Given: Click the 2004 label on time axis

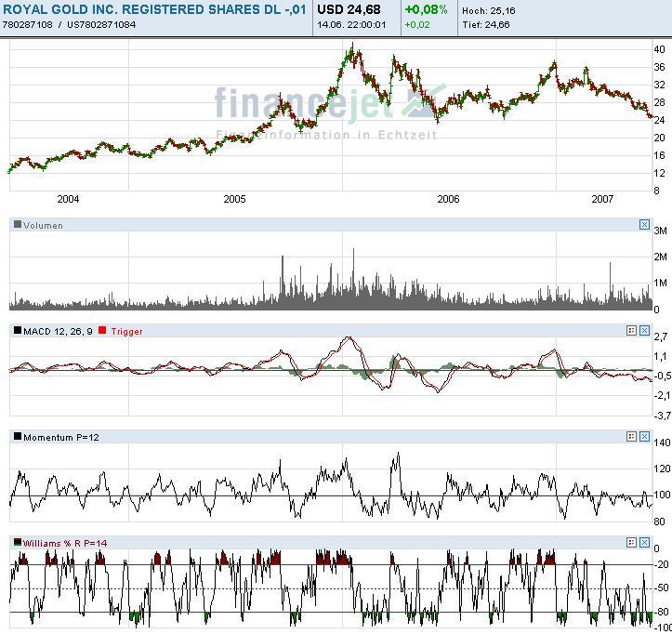Looking at the screenshot, I should 68,199.
